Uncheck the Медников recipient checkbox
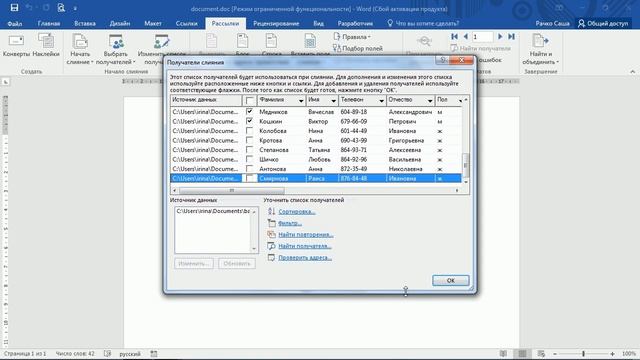The width and height of the screenshot is (640, 360). pos(249,111)
